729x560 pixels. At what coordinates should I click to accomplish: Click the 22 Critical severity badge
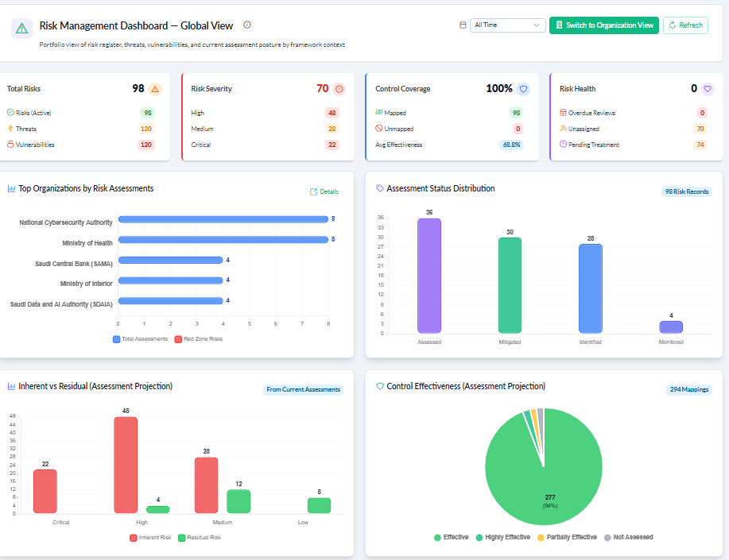click(332, 145)
